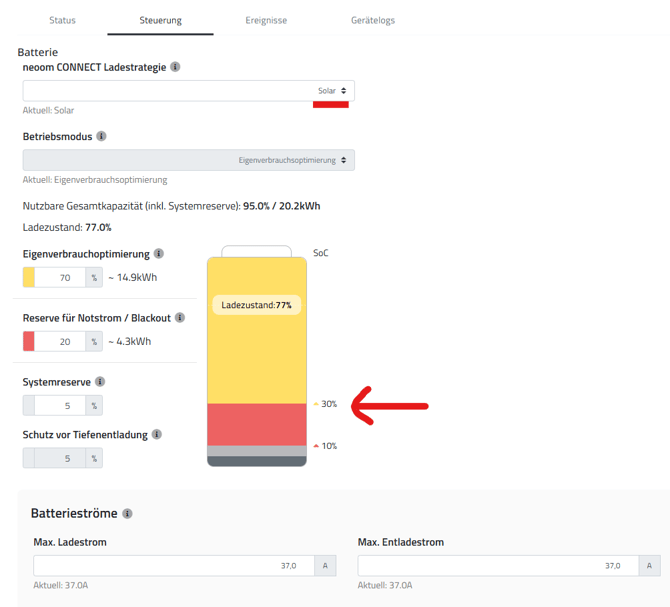Click red 10% marker triangle on battery
Image resolution: width=670 pixels, height=607 pixels.
pos(316,446)
